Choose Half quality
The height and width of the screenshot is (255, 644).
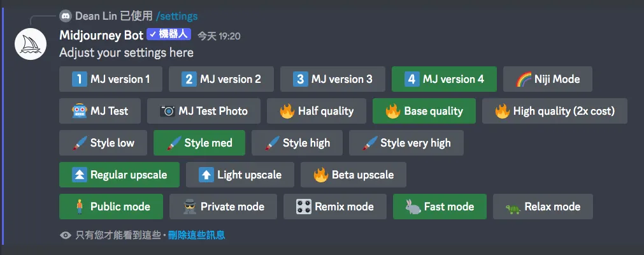tap(317, 111)
